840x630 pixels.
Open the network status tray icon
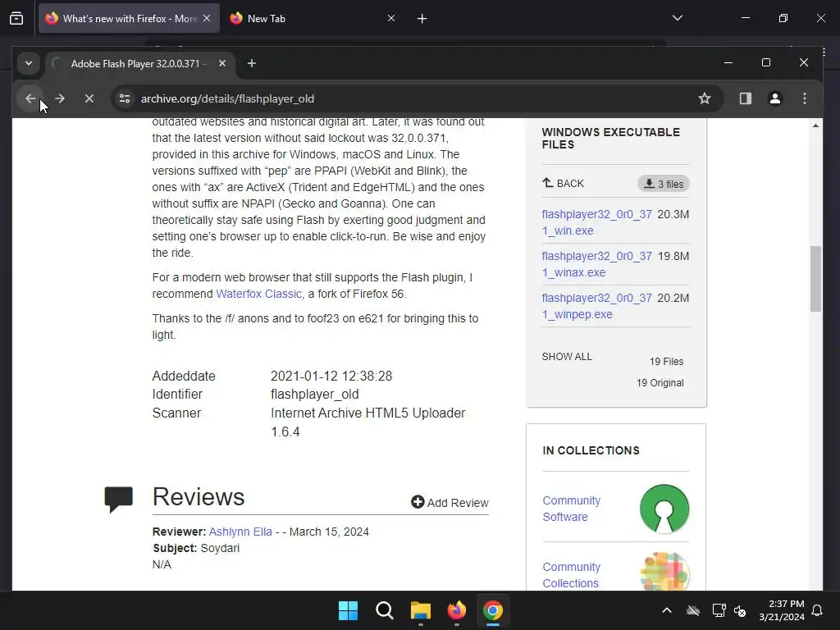pyautogui.click(x=719, y=610)
